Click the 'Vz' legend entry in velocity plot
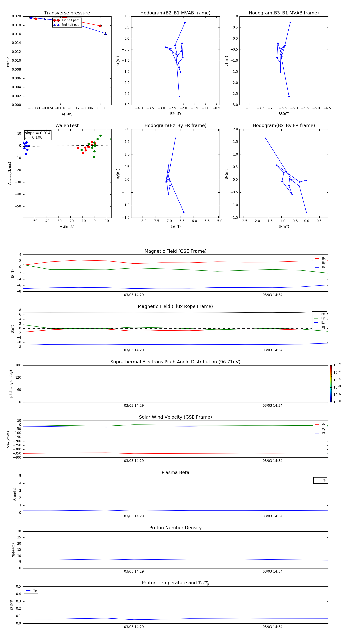 pyautogui.click(x=320, y=433)
